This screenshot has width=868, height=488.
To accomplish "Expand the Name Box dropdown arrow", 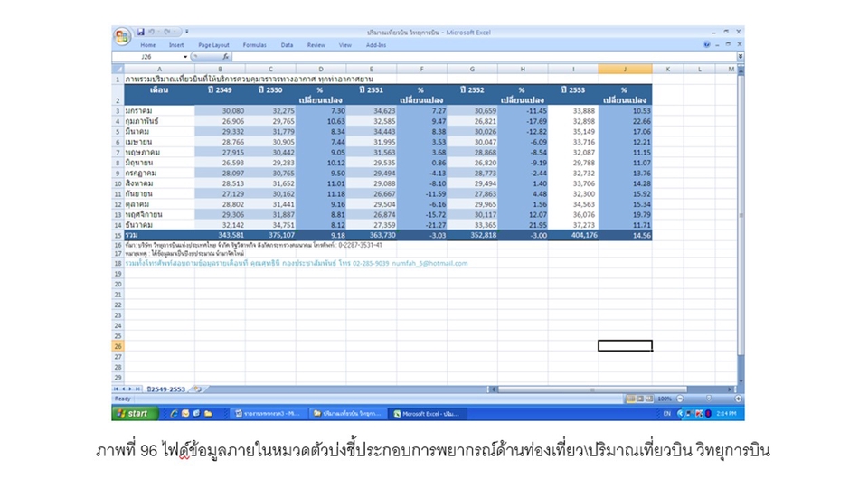I will [x=185, y=57].
